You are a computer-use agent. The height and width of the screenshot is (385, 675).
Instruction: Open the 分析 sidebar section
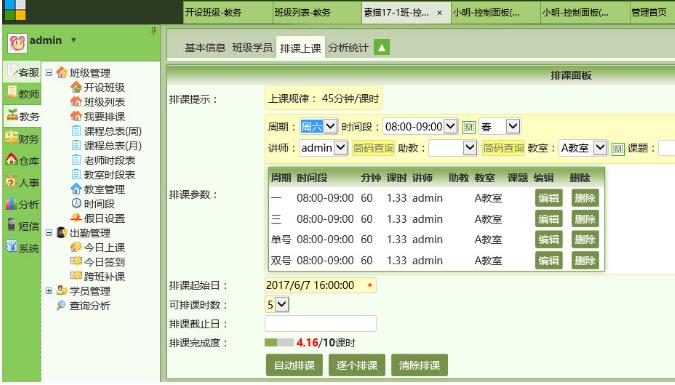[x=22, y=204]
